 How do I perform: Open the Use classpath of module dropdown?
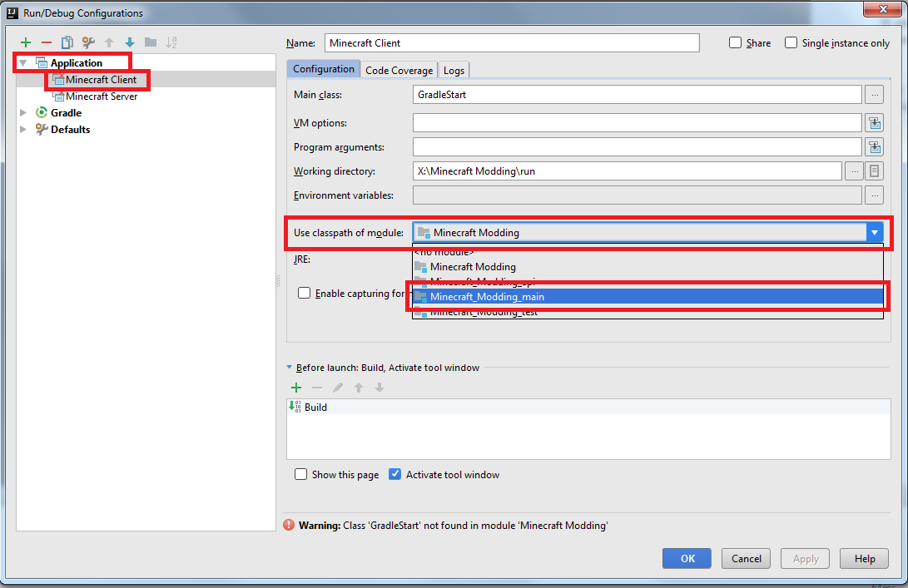874,233
